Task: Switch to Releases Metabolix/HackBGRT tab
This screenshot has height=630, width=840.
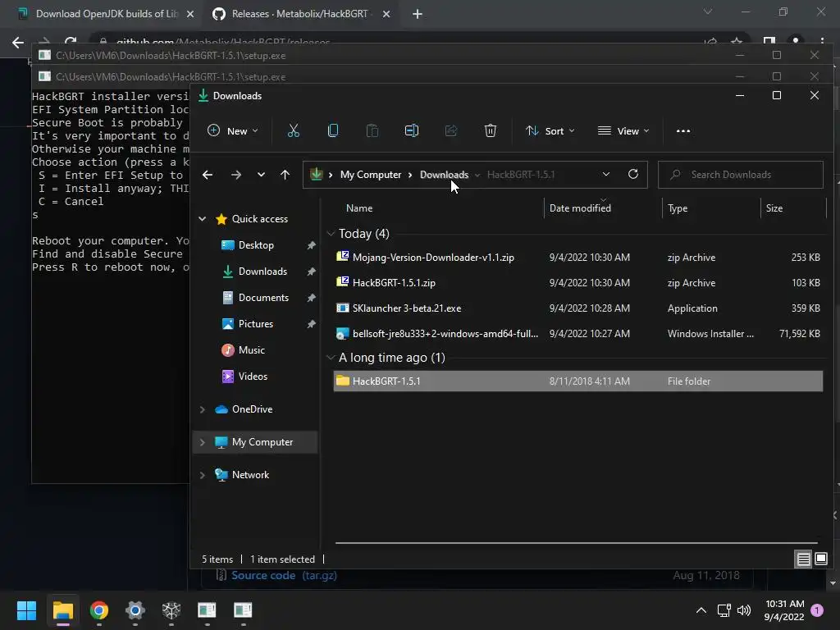Action: pos(300,14)
